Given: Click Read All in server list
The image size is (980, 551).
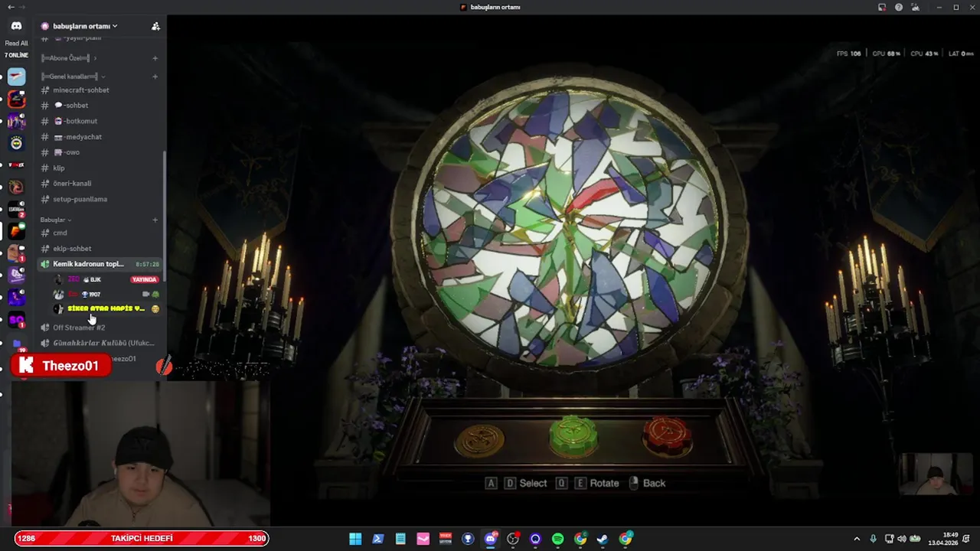Looking at the screenshot, I should (x=16, y=44).
